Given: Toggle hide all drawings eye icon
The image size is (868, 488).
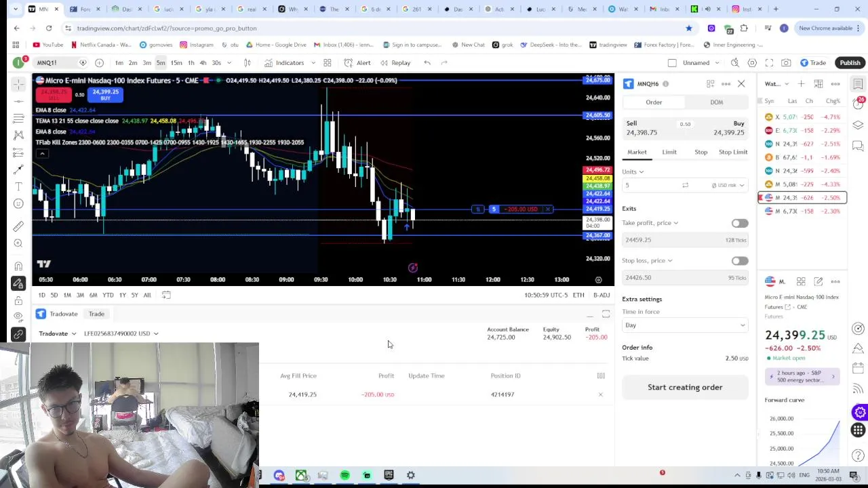Looking at the screenshot, I should point(18,317).
